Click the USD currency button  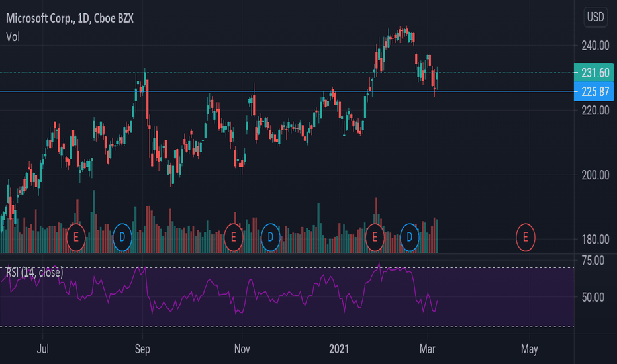[595, 17]
